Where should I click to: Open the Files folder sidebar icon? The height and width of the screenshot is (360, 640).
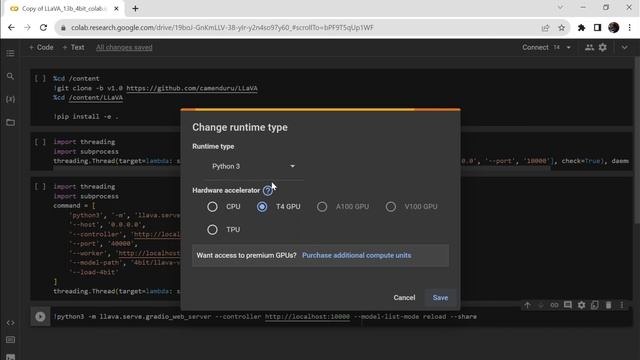[11, 122]
